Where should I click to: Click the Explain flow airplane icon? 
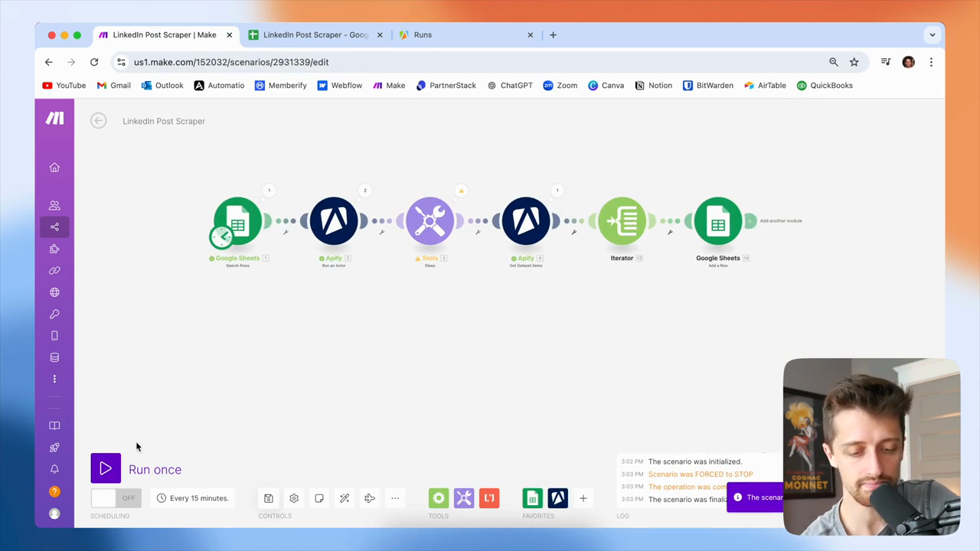[x=370, y=498]
